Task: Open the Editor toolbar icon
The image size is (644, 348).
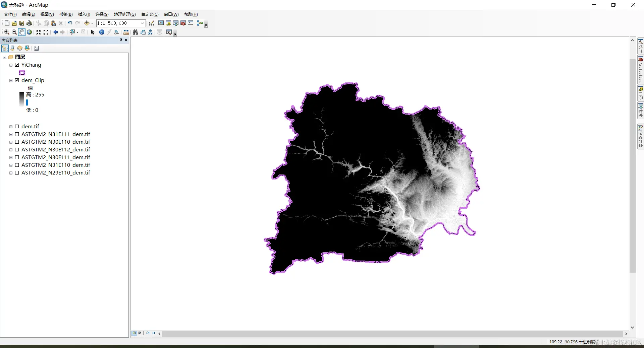Action: pyautogui.click(x=152, y=23)
